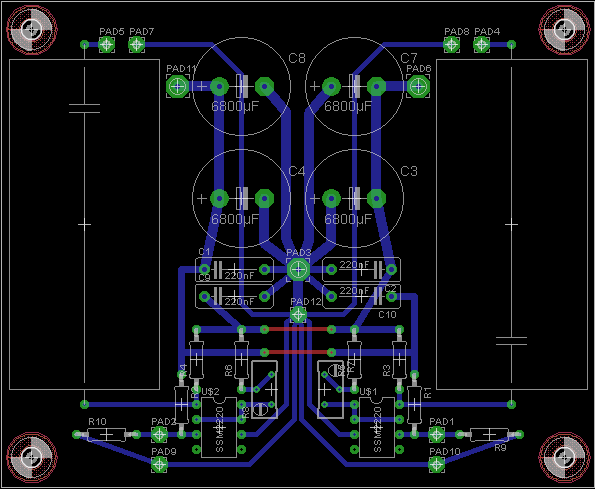This screenshot has height=489, width=595.
Task: Select the PAD4 solder pad
Action: point(482,45)
